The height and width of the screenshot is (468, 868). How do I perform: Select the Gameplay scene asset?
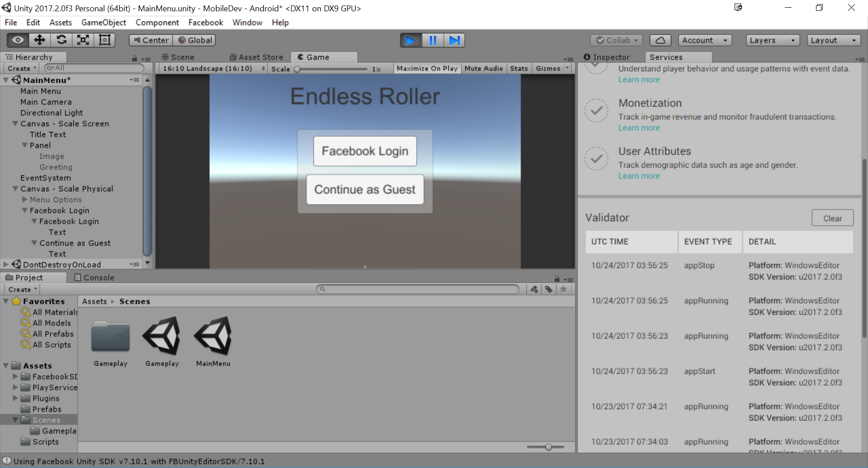(162, 341)
